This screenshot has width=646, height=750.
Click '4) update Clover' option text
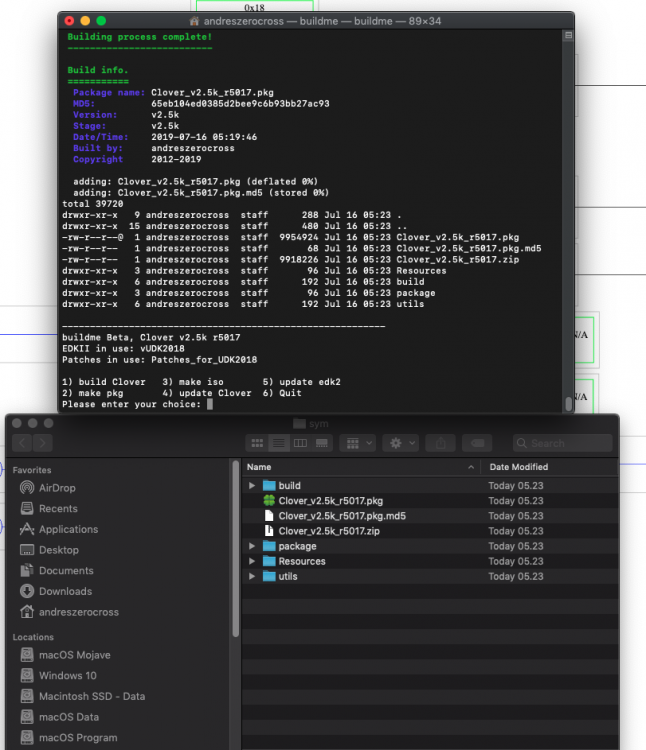pos(207,393)
